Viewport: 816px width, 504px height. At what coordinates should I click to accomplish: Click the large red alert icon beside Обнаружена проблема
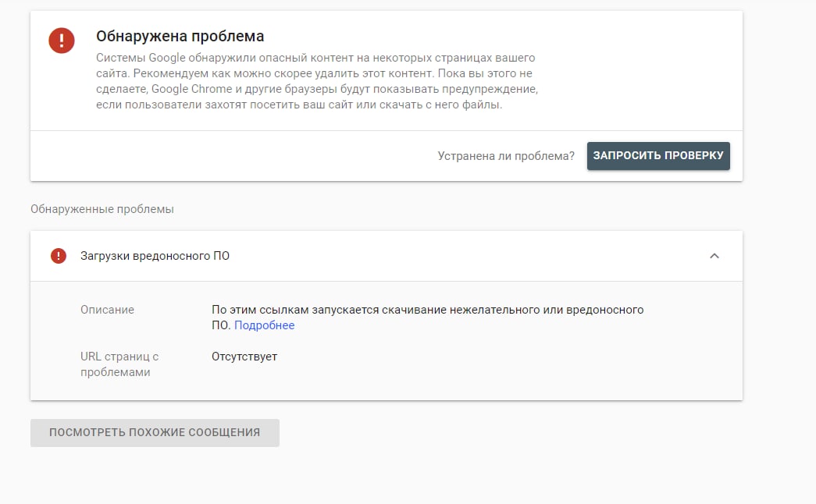62,40
